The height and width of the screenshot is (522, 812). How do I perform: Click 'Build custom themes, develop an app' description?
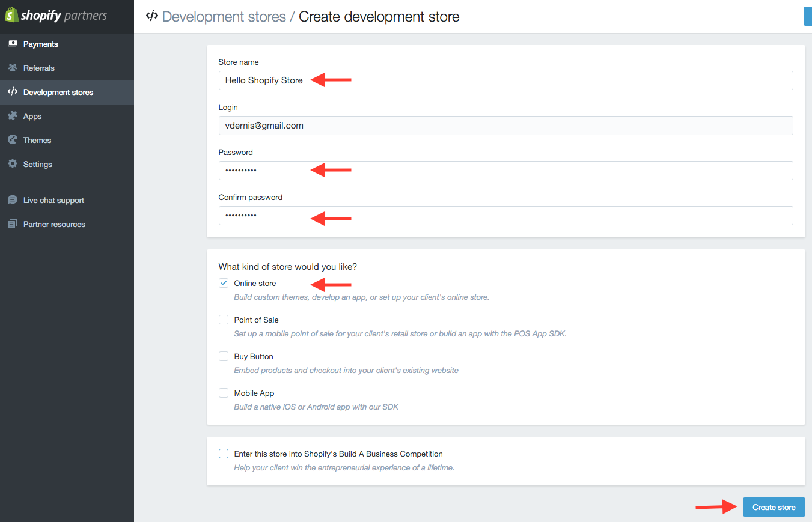[x=361, y=297]
